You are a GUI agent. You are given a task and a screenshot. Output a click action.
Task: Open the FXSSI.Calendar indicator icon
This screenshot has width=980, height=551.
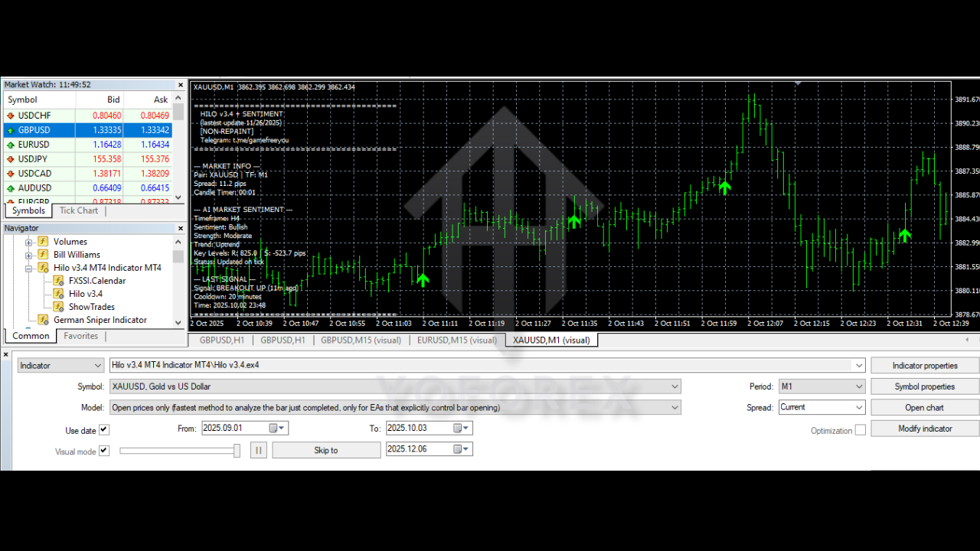coord(58,280)
